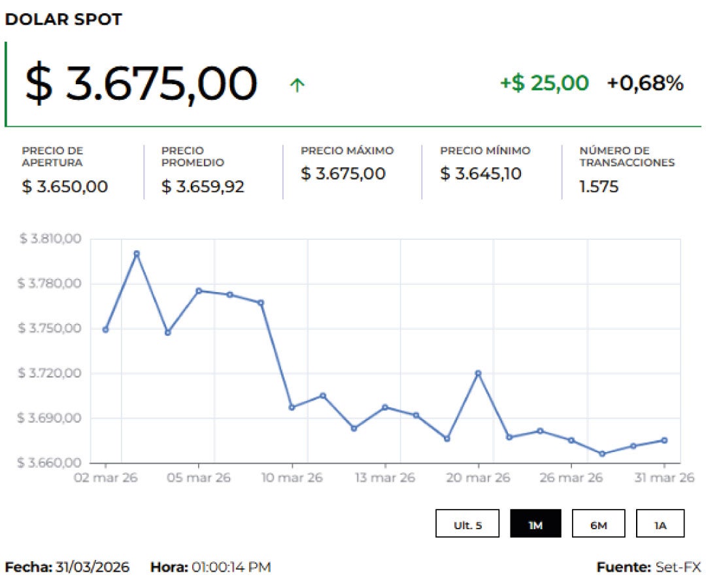This screenshot has width=706, height=588.
Task: Click the Precio Promedio value $ 3.659,92
Action: pos(203,187)
